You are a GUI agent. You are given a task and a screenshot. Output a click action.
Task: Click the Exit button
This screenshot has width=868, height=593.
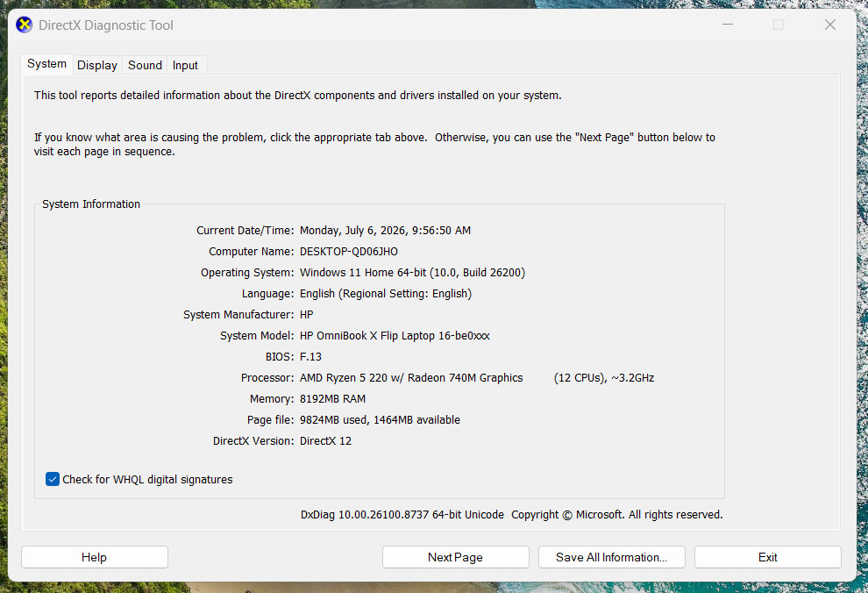768,557
